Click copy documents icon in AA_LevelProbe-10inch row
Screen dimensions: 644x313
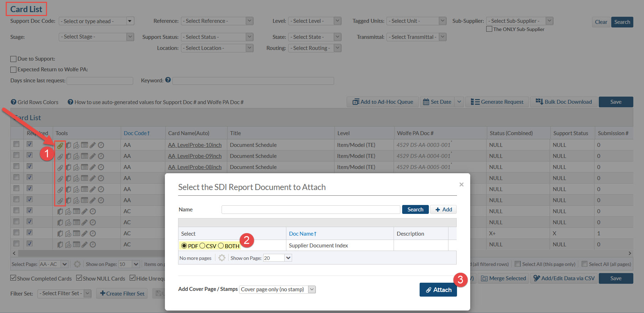click(x=68, y=145)
